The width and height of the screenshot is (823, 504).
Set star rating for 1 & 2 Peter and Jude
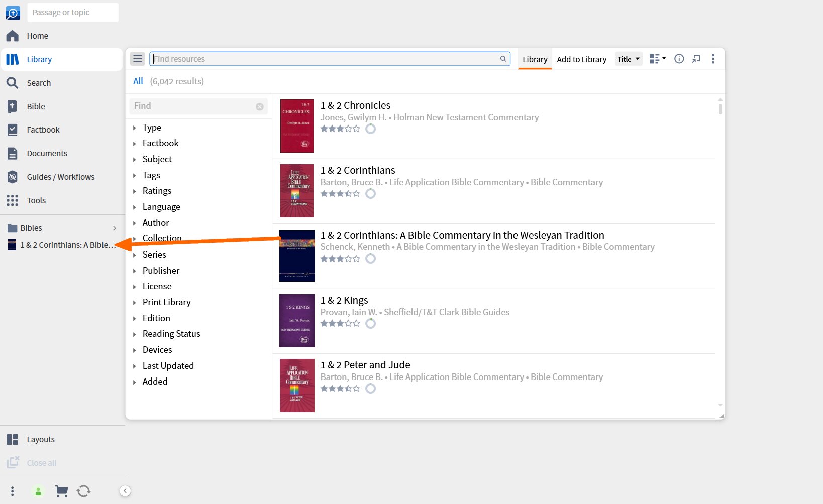[340, 388]
